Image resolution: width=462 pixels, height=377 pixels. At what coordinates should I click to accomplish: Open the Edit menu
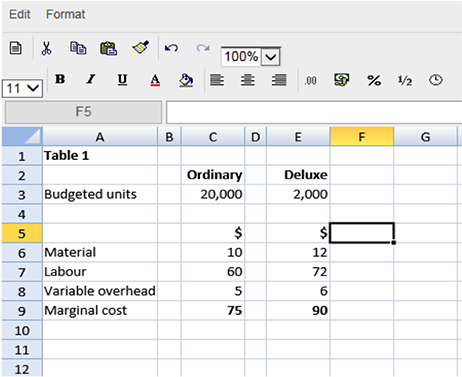(20, 14)
